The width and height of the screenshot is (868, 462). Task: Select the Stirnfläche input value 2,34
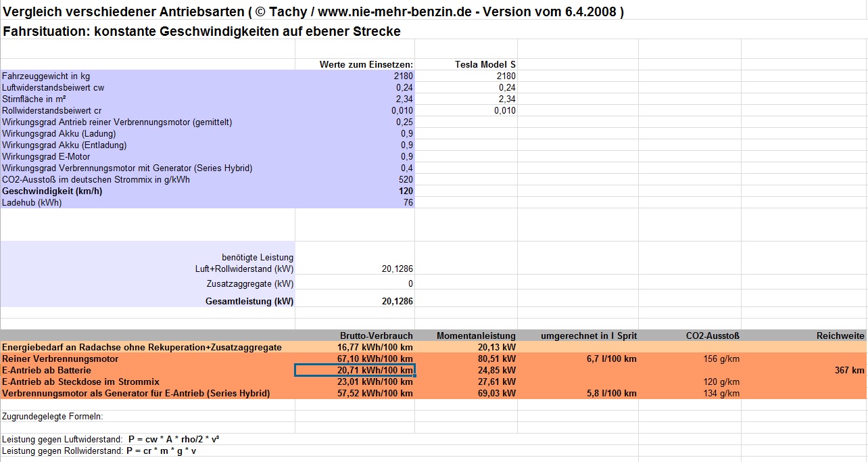(403, 99)
